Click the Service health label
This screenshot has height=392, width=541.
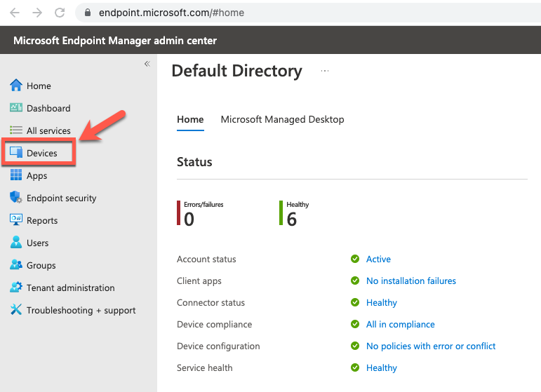click(x=205, y=367)
